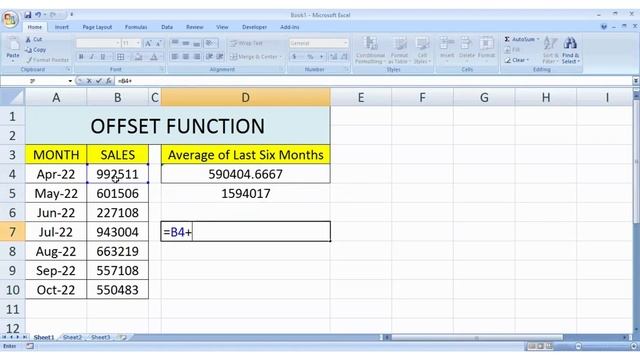Decrease the cell indent
Screen dimensions: 640x360
(x=209, y=56)
